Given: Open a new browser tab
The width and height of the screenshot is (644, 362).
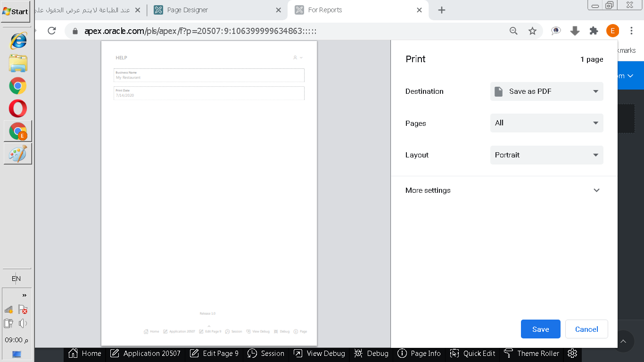Looking at the screenshot, I should [441, 10].
